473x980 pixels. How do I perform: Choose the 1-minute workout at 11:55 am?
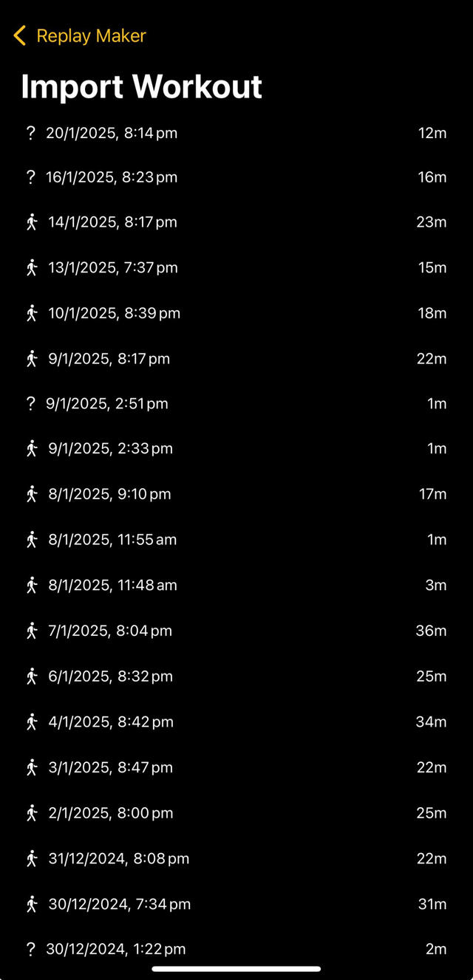tap(236, 540)
